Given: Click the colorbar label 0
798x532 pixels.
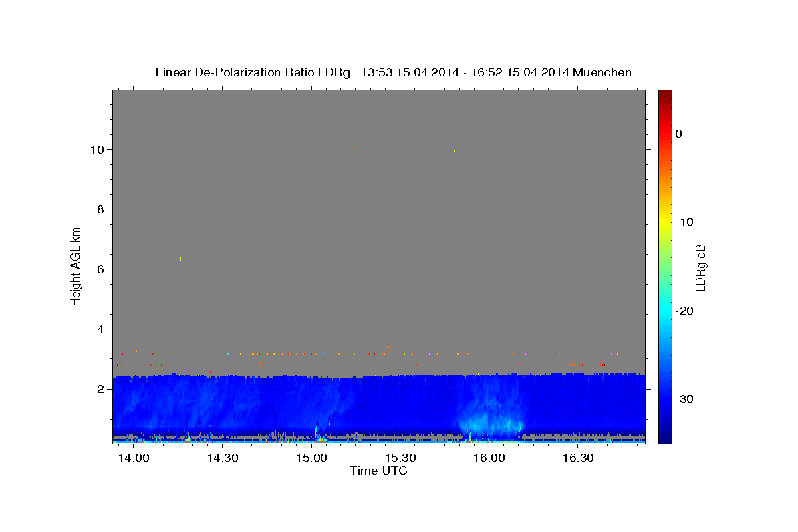Looking at the screenshot, I should [678, 134].
